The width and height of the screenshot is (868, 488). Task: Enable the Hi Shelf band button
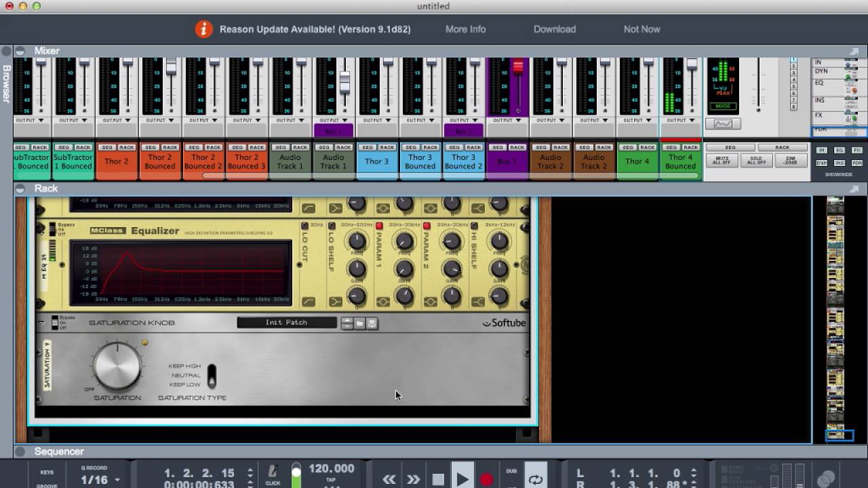click(474, 226)
